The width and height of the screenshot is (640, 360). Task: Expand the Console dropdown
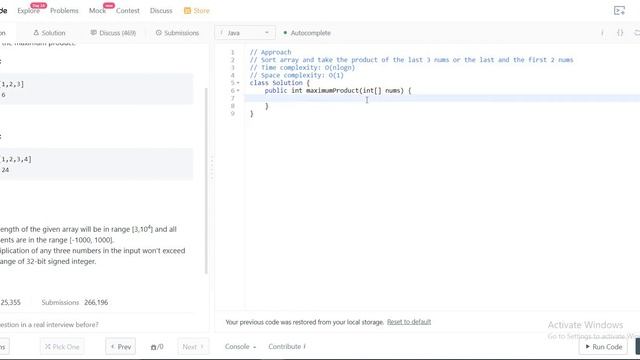[x=240, y=347]
